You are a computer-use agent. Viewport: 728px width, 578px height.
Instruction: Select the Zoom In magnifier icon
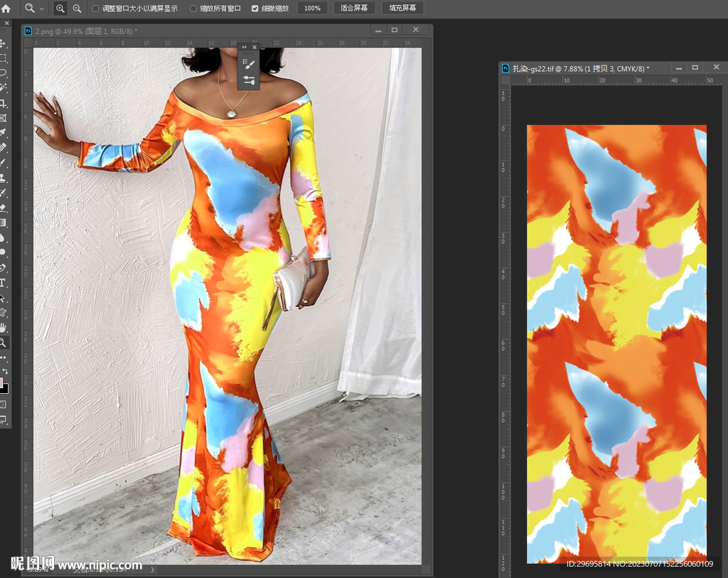tap(60, 9)
